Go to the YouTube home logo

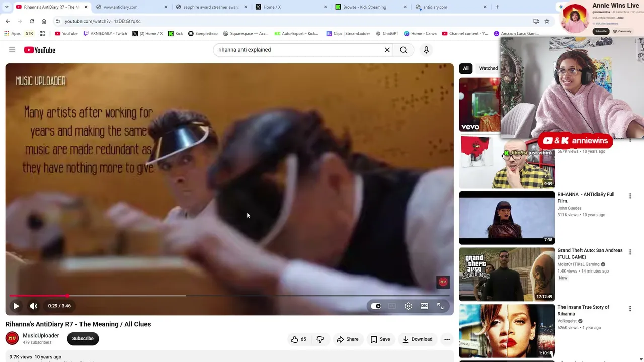click(x=39, y=50)
